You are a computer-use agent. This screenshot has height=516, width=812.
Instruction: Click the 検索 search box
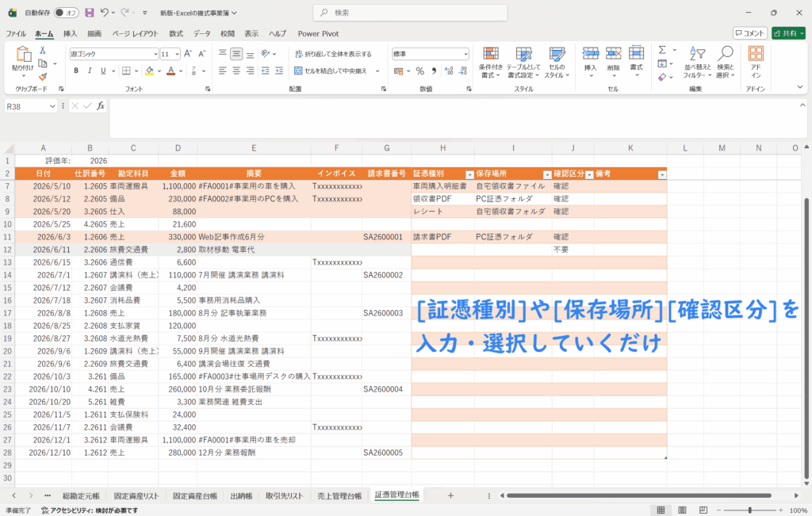coord(404,13)
